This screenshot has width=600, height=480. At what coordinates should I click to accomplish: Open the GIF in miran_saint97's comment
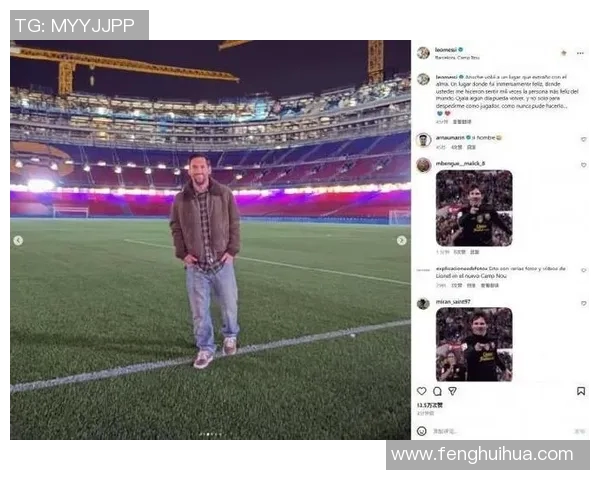(x=474, y=344)
